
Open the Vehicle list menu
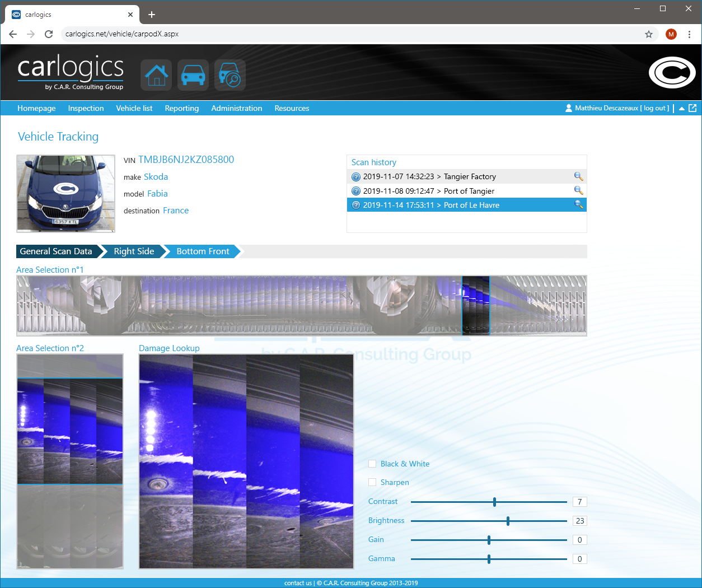tap(134, 108)
